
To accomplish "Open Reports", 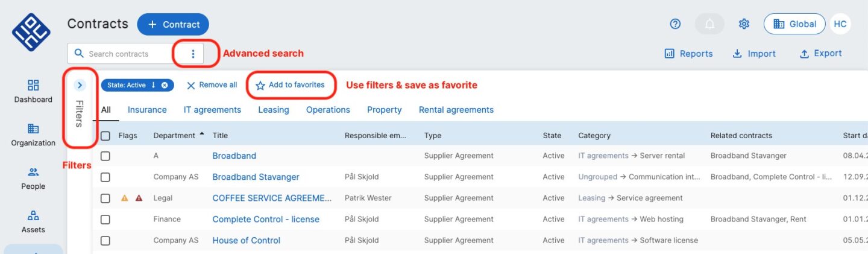I will 688,54.
